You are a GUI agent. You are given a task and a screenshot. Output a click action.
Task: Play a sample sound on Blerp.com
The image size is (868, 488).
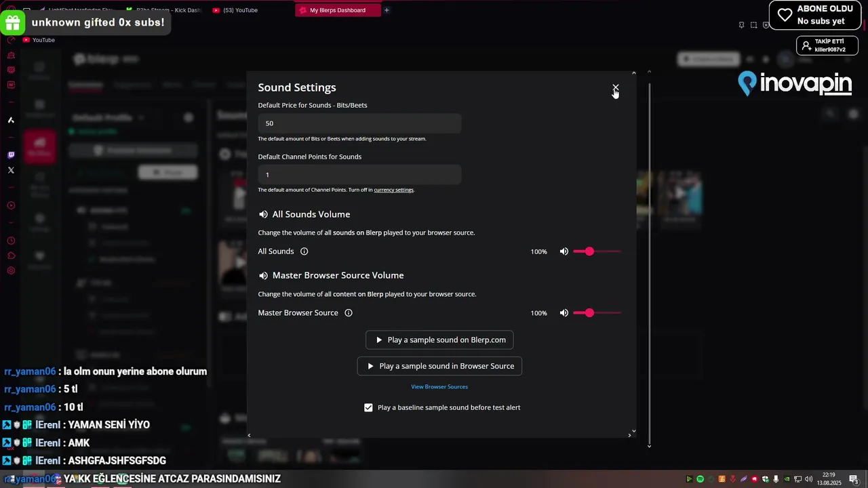(439, 340)
